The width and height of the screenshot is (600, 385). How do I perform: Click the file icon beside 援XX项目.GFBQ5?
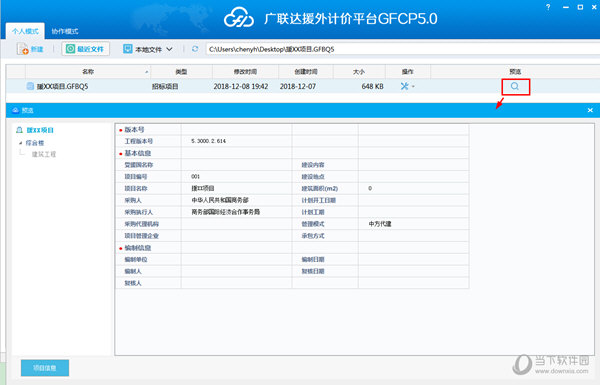coord(30,86)
